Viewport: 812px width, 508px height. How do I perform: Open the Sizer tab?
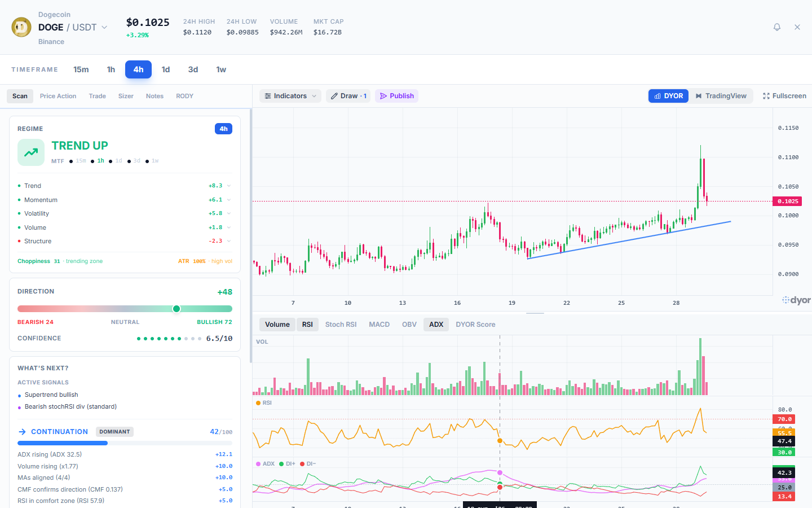click(126, 96)
